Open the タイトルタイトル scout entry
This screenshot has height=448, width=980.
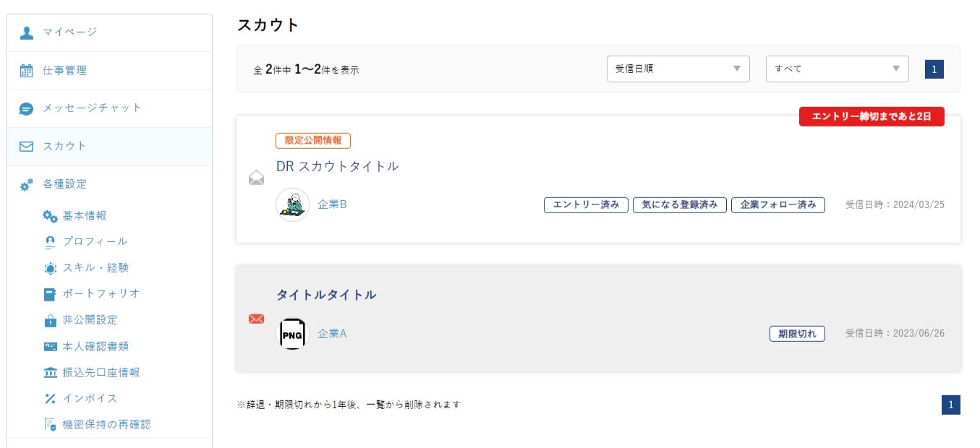(326, 295)
